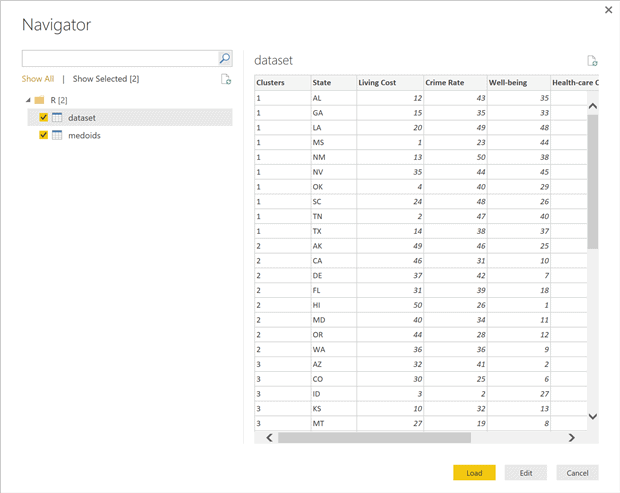Click the search magnifier icon
This screenshot has height=493, width=620.
coord(225,59)
